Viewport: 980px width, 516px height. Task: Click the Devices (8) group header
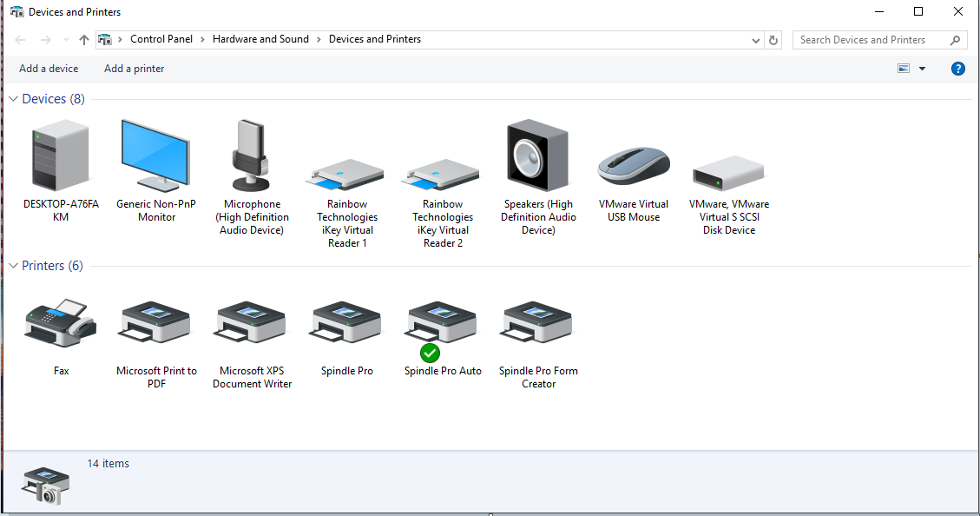[53, 99]
